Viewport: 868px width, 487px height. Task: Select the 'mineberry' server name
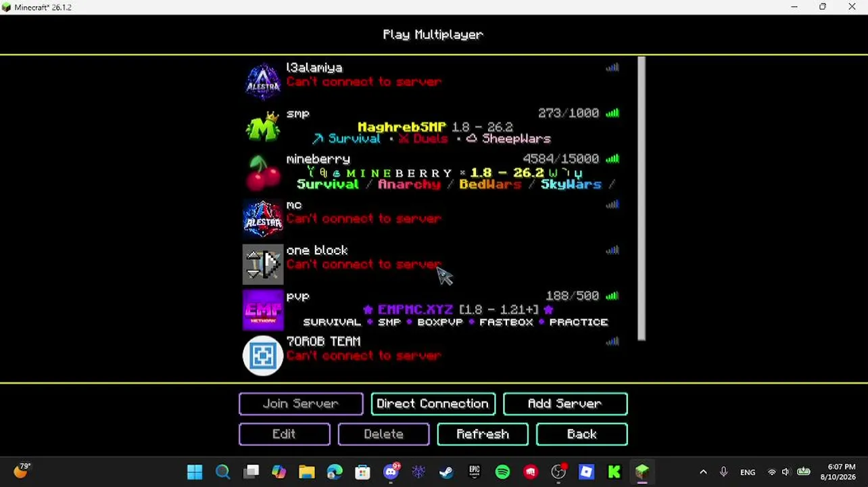(x=318, y=159)
